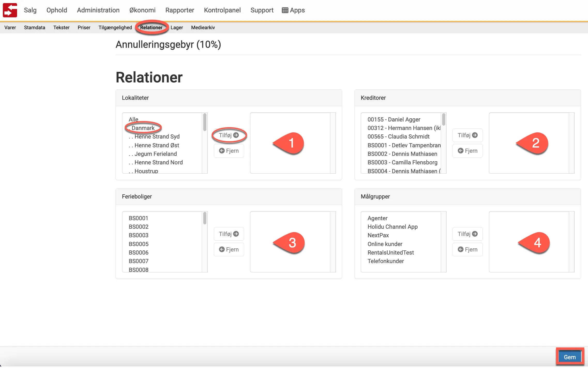Select Danmark in the Lokaliteter list
The width and height of the screenshot is (588, 368).
tap(143, 128)
